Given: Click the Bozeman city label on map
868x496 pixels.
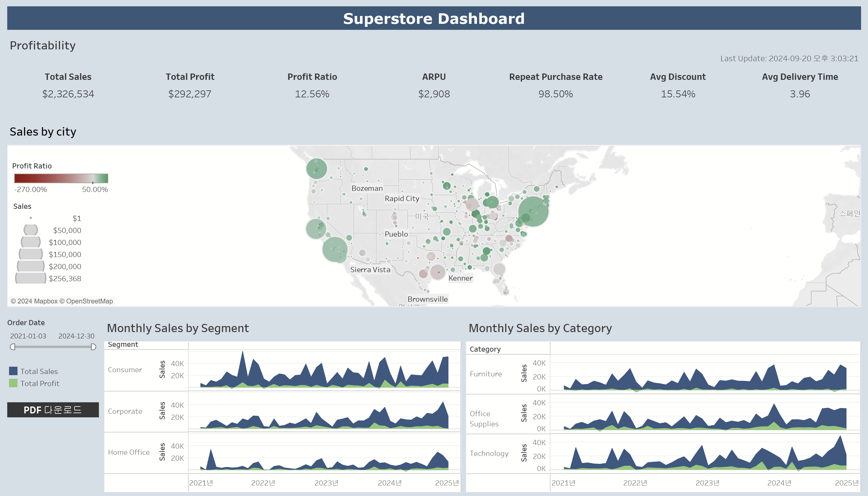Looking at the screenshot, I should [367, 188].
